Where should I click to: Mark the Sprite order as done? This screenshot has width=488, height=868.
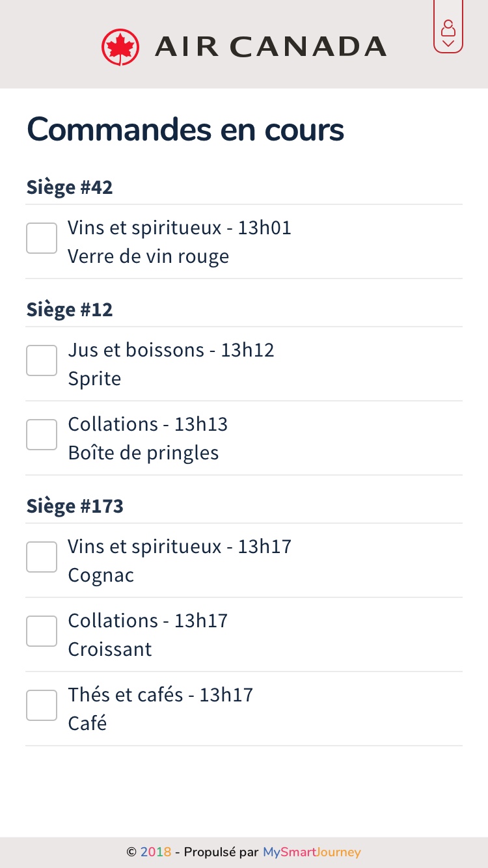point(42,360)
